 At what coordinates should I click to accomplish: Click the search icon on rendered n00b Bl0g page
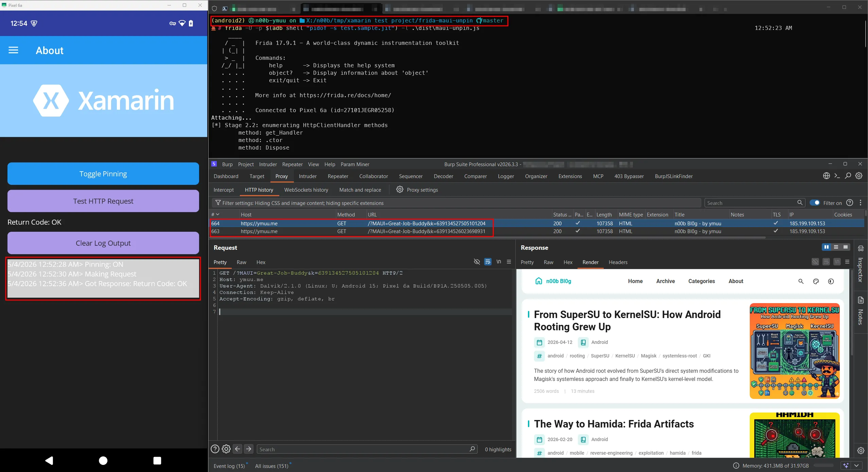(x=801, y=281)
